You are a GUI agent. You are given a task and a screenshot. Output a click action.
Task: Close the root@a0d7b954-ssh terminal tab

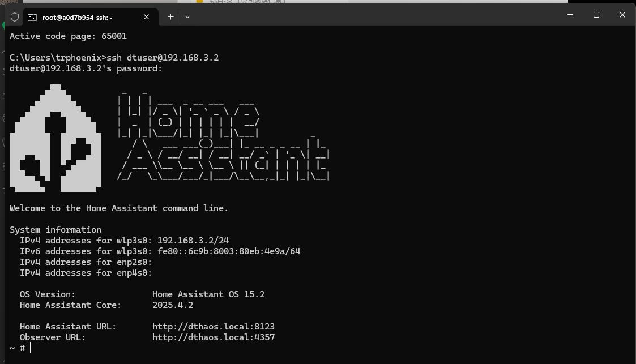[x=146, y=17]
